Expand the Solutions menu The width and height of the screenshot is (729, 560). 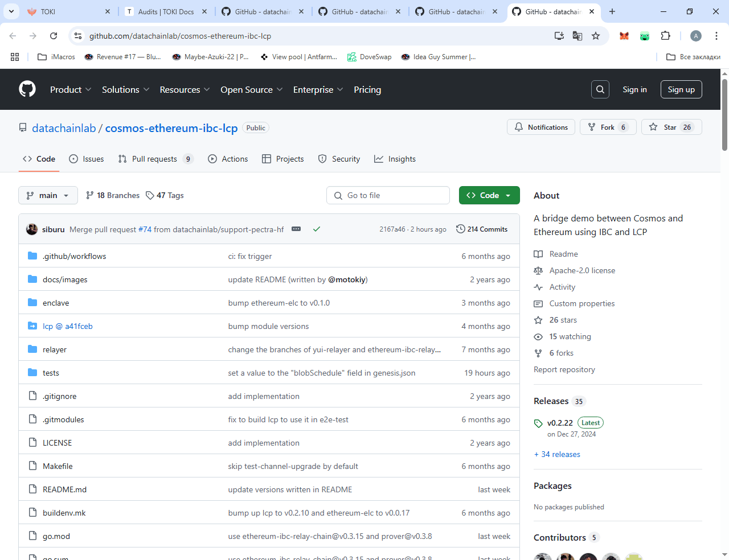pos(126,89)
